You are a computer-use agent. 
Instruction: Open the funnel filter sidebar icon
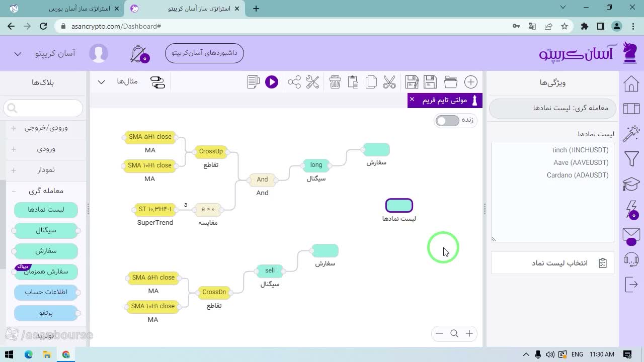pyautogui.click(x=631, y=159)
